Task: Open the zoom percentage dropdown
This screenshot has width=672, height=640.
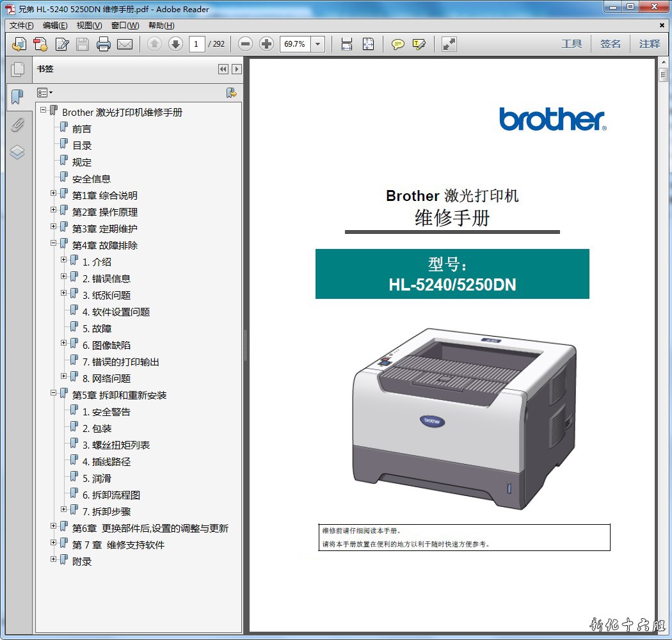Action: click(x=318, y=44)
